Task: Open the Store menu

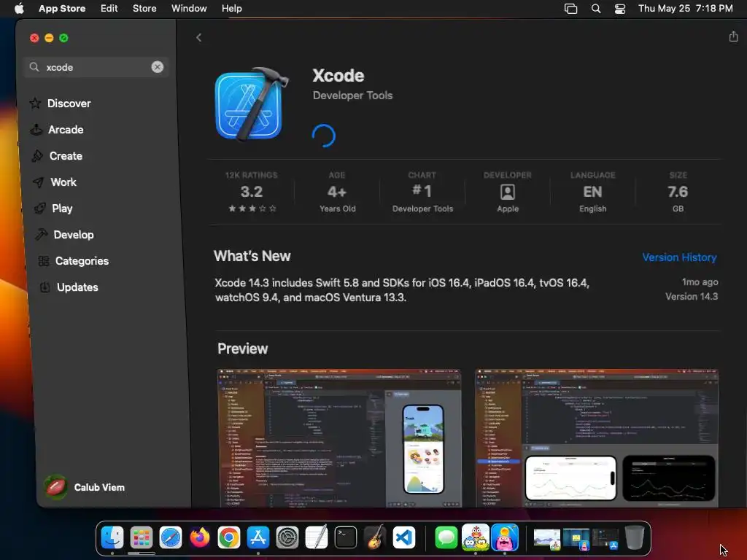Action: [x=144, y=8]
